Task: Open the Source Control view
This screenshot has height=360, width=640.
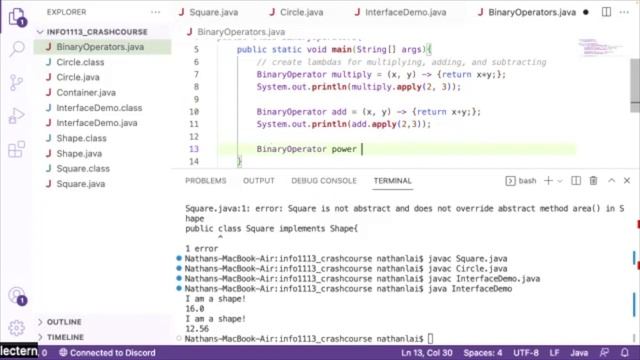Action: point(17,82)
